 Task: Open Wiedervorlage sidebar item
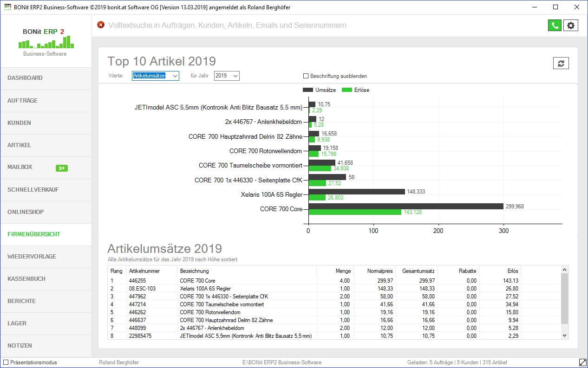pos(46,257)
